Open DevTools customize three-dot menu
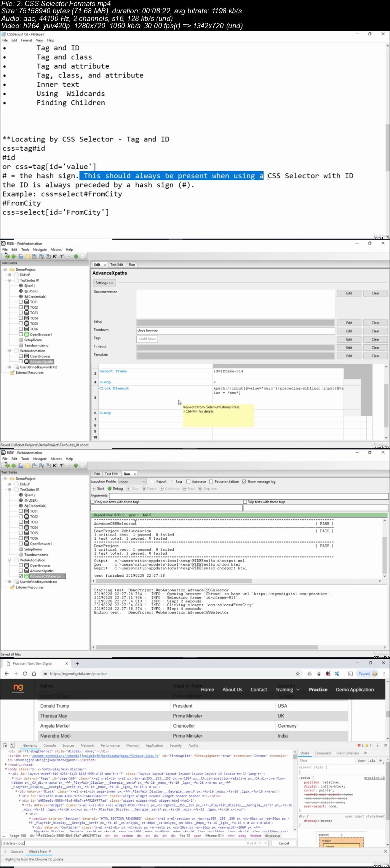390x868 pixels. tap(378, 745)
